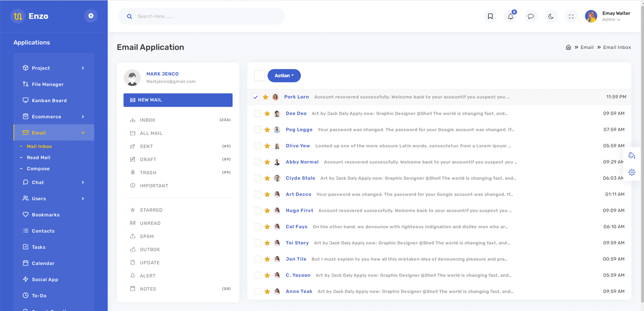Enter fullscreen mode from the header
644x311 pixels.
point(571,17)
